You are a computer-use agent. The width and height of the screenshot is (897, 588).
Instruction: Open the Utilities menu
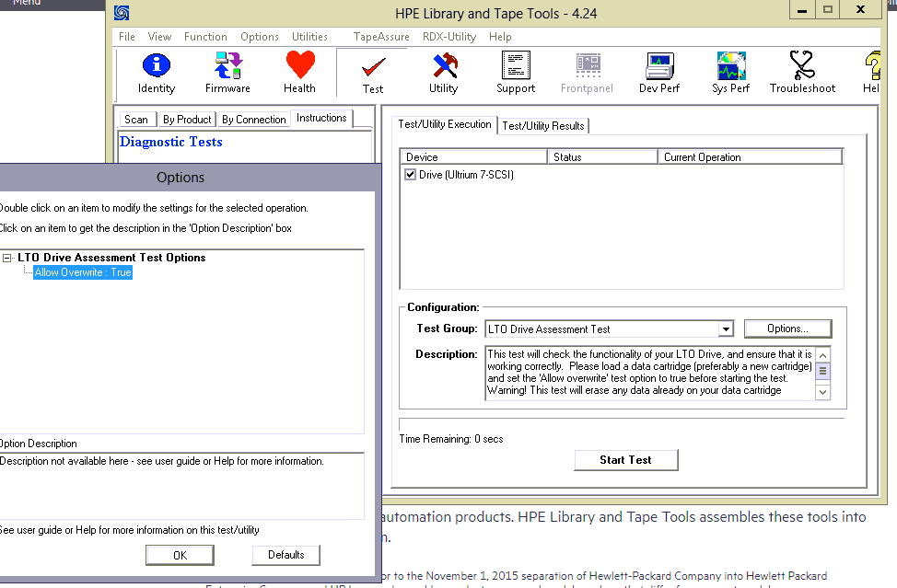[x=309, y=37]
